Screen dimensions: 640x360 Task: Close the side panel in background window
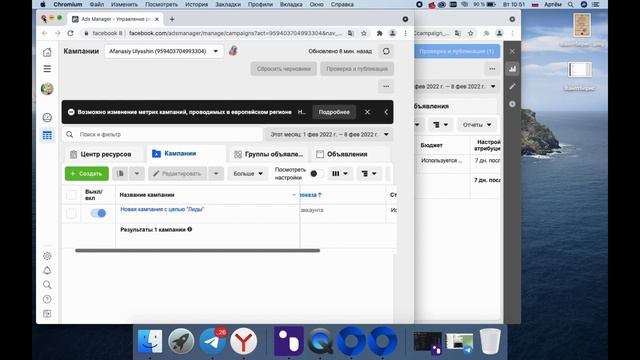512,51
